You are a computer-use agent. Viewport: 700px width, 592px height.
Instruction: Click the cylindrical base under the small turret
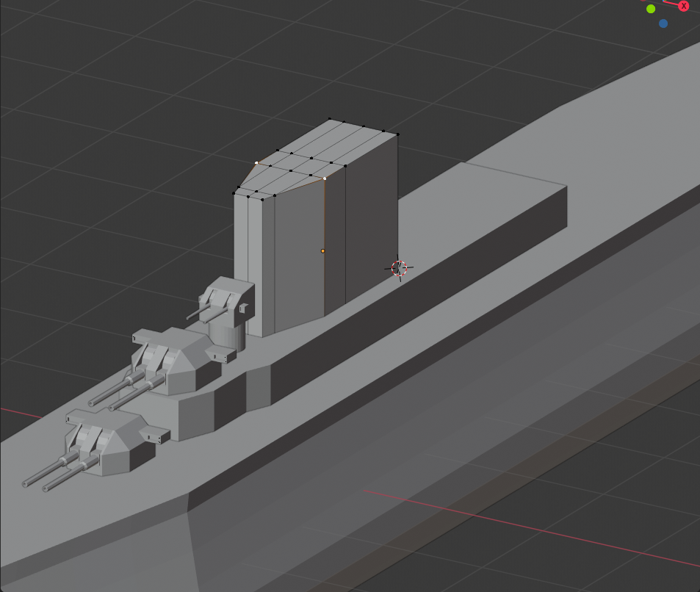click(228, 336)
